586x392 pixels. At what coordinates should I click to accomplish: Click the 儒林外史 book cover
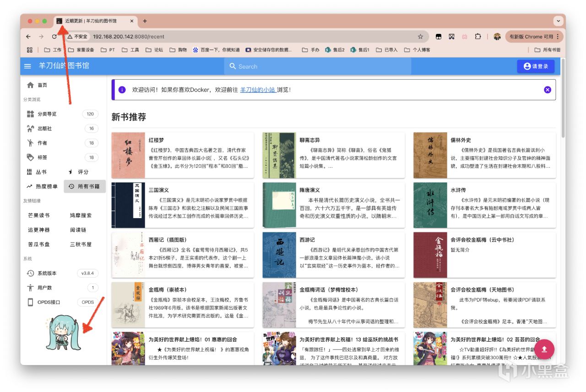430,155
